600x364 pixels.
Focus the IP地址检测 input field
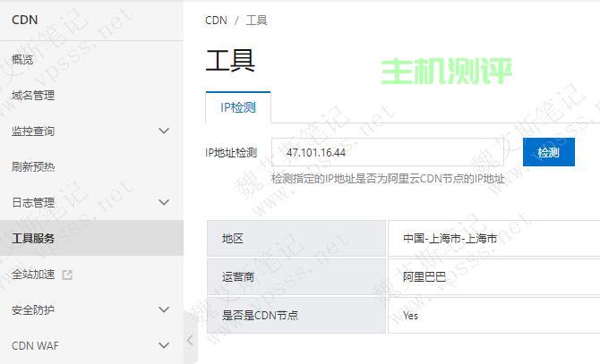390,152
